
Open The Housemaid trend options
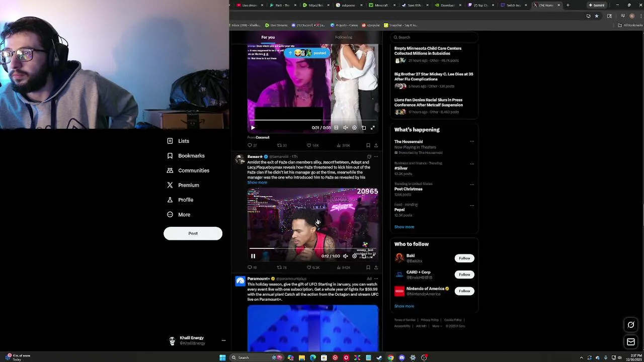coord(472,142)
